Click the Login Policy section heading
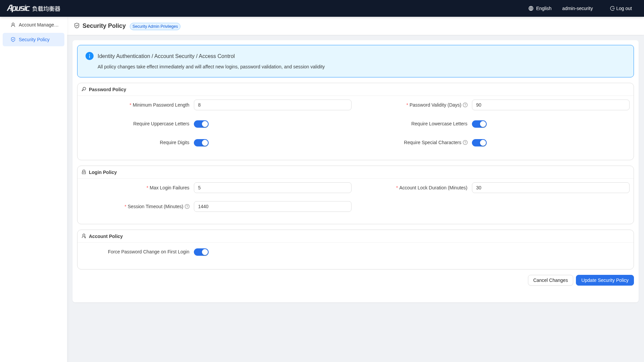Screen dimensions: 644x362 103,172
